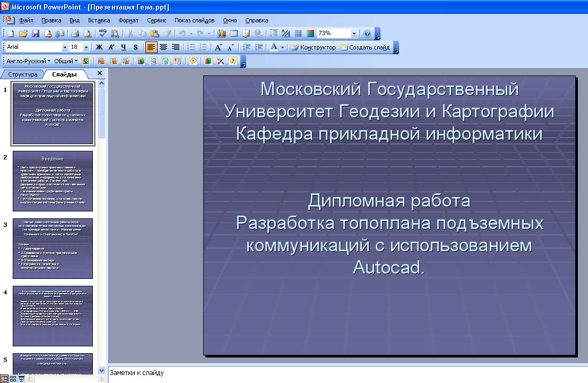This screenshot has height=383, width=588.
Task: Click the Undo arrow icon
Action: [182, 34]
